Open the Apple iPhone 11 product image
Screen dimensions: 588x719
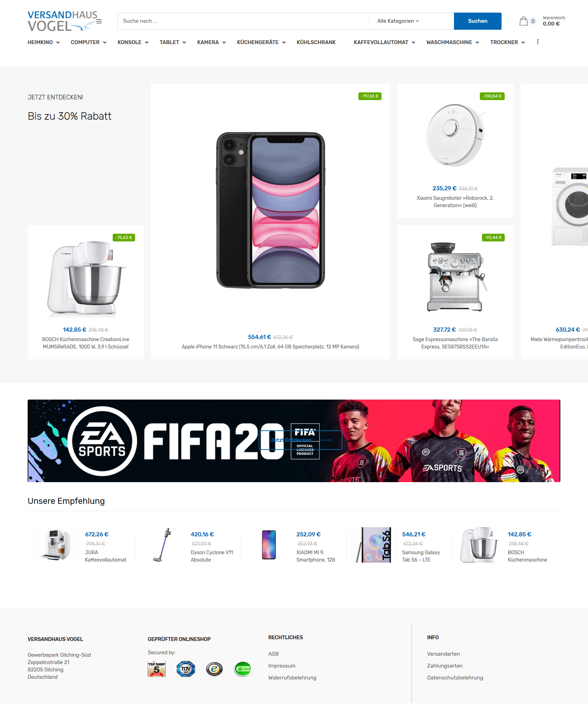coord(271,210)
